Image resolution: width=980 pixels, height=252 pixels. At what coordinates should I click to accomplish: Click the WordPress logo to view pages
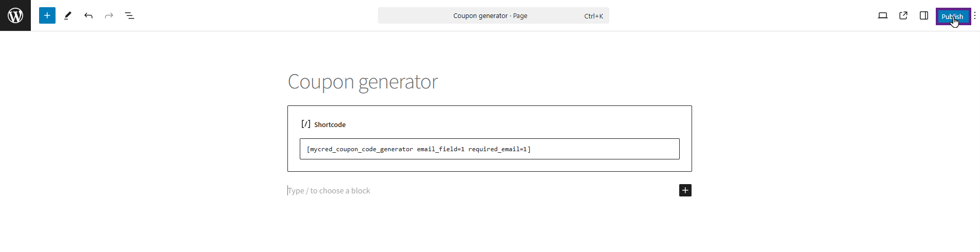15,15
